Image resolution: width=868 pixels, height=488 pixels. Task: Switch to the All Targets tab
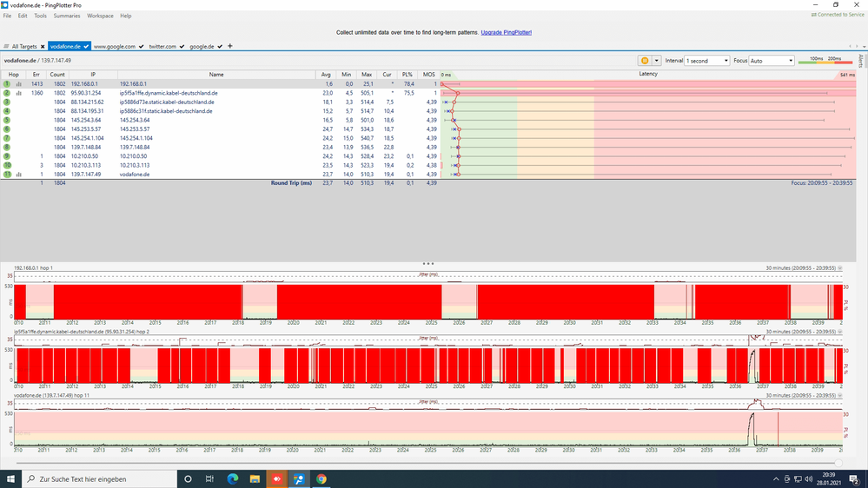tap(23, 47)
